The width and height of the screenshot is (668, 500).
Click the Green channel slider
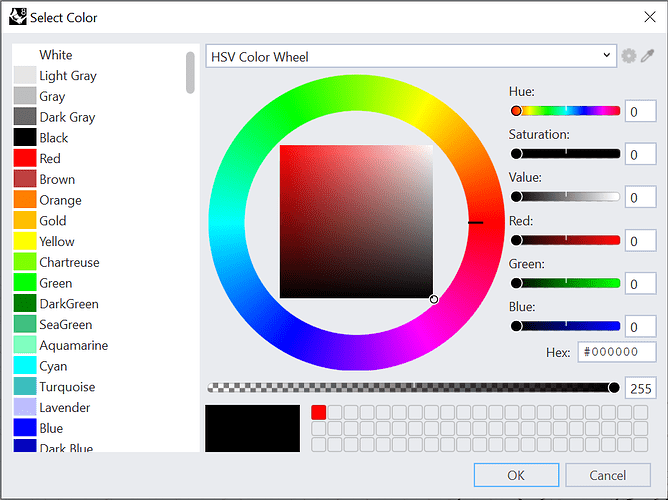(565, 283)
